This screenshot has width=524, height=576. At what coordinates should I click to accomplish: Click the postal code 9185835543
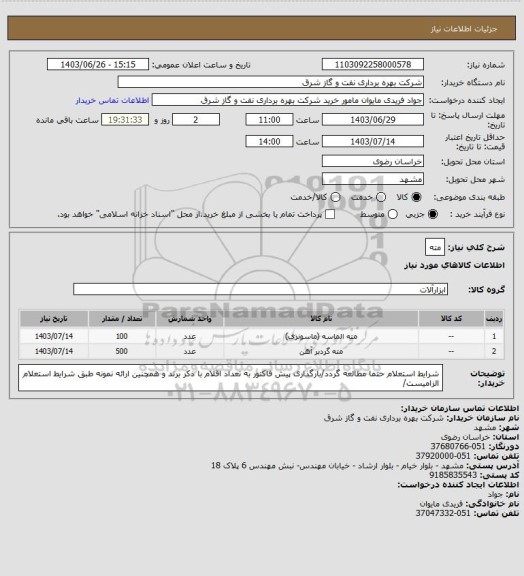[453, 475]
